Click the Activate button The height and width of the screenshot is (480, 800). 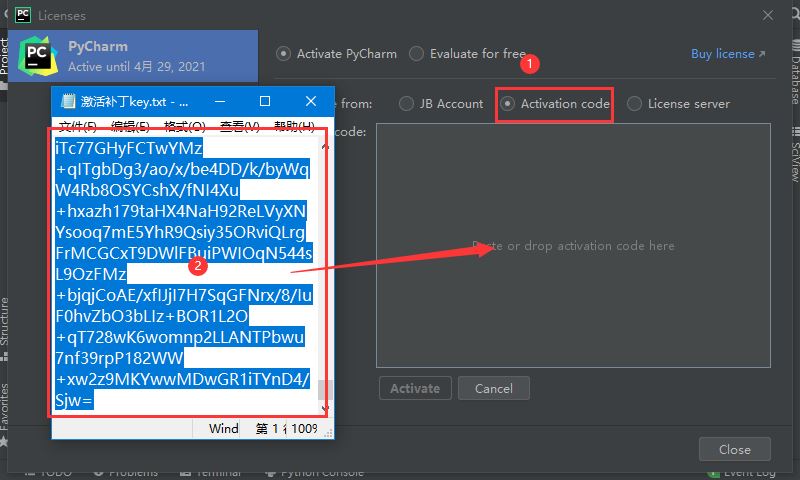pos(415,388)
